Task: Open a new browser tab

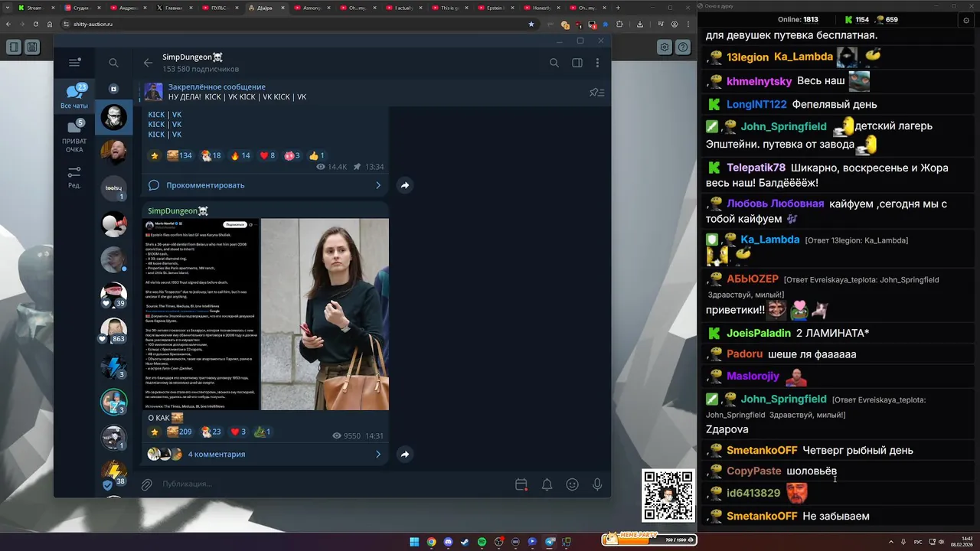Action: click(x=619, y=8)
